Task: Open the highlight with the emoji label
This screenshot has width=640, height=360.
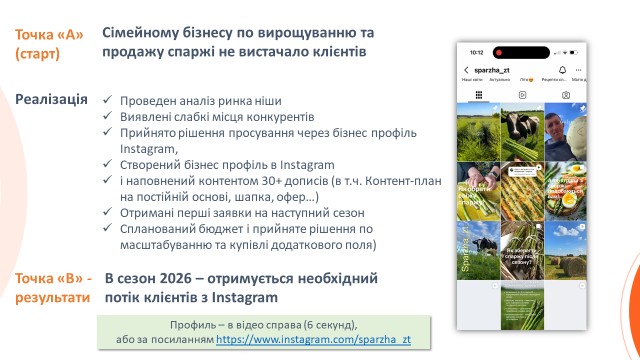Action: [527, 80]
